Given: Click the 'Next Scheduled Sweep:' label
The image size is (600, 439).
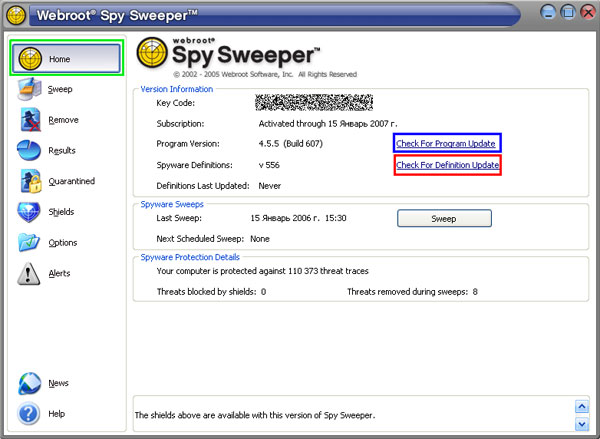Looking at the screenshot, I should click(200, 239).
